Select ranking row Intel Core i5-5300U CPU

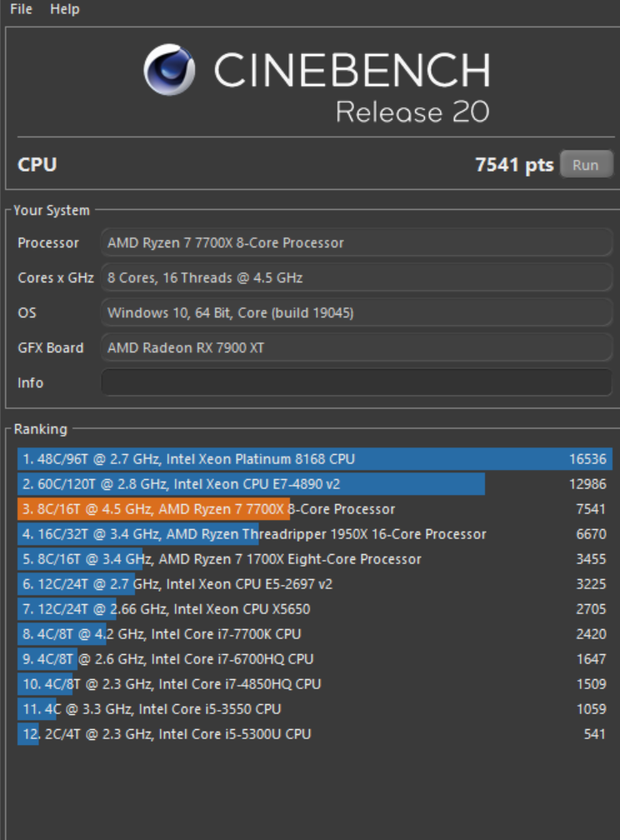314,734
